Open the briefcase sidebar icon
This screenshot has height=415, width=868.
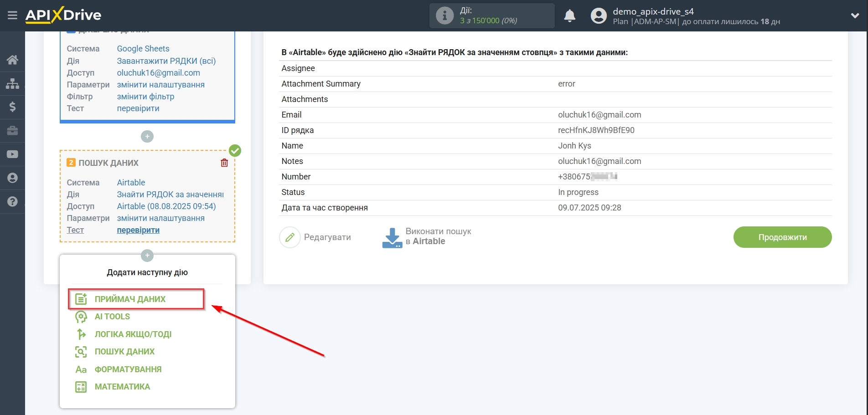pos(12,131)
